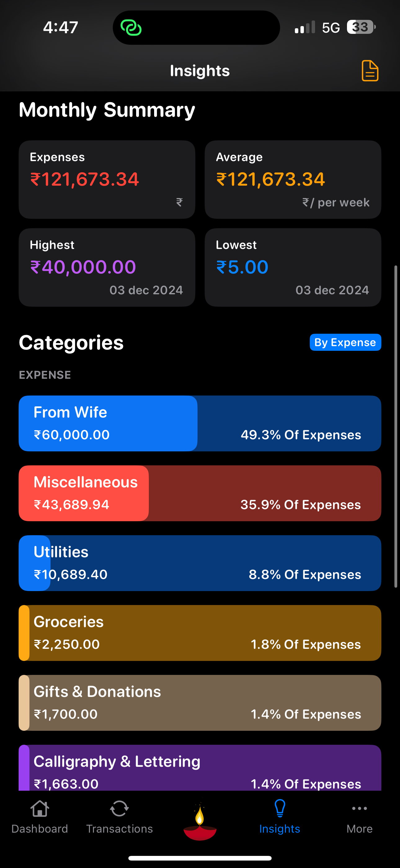Tap the battery indicator in status bar
Viewport: 400px width, 868px height.
click(x=361, y=27)
